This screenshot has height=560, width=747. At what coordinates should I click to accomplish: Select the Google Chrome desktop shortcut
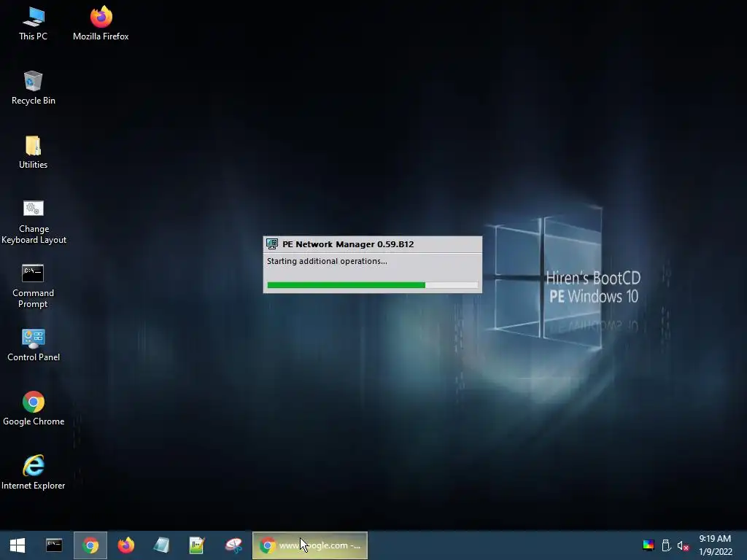(34, 408)
